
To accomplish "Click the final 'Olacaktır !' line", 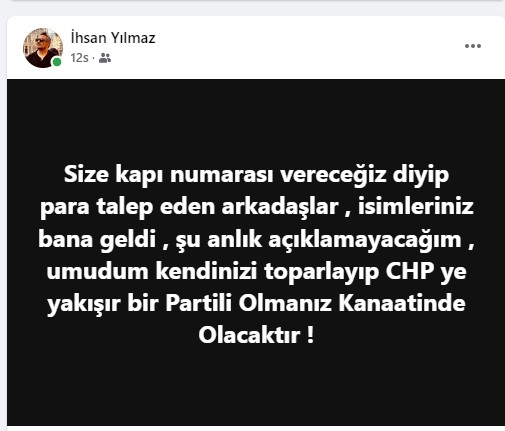I will tap(256, 335).
